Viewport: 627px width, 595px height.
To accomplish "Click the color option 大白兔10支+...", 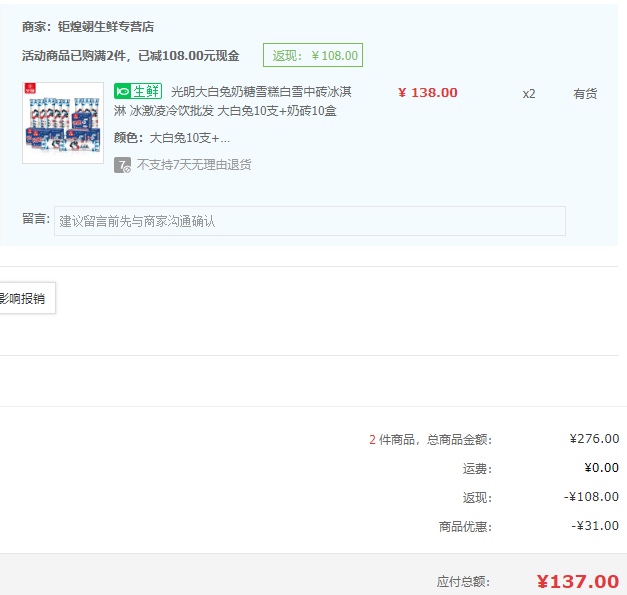I will coord(189,138).
